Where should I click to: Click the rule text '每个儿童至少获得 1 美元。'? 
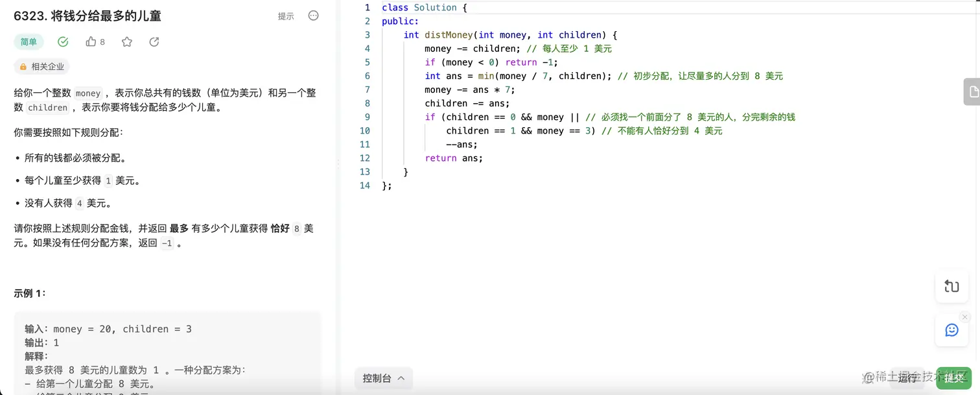pyautogui.click(x=82, y=181)
